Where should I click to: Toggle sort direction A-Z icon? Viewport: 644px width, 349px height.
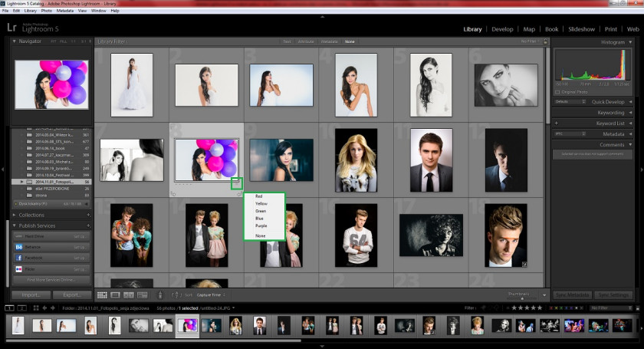click(x=176, y=295)
